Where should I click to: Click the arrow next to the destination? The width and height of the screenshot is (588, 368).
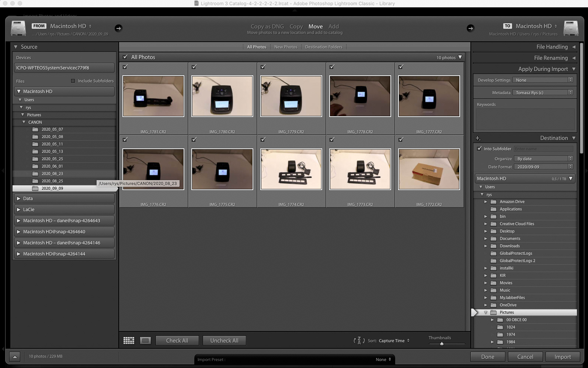click(x=470, y=28)
